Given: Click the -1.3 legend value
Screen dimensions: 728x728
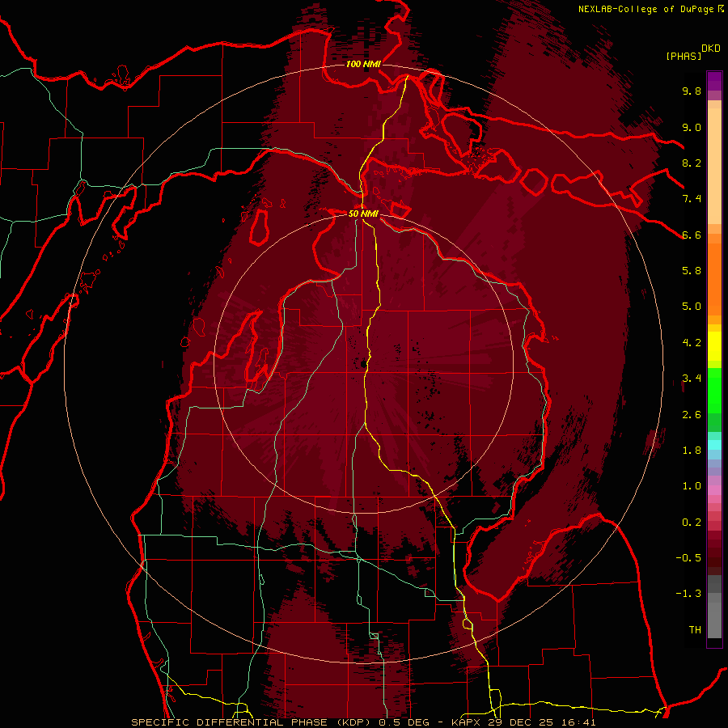Looking at the screenshot, I should click(x=688, y=594).
